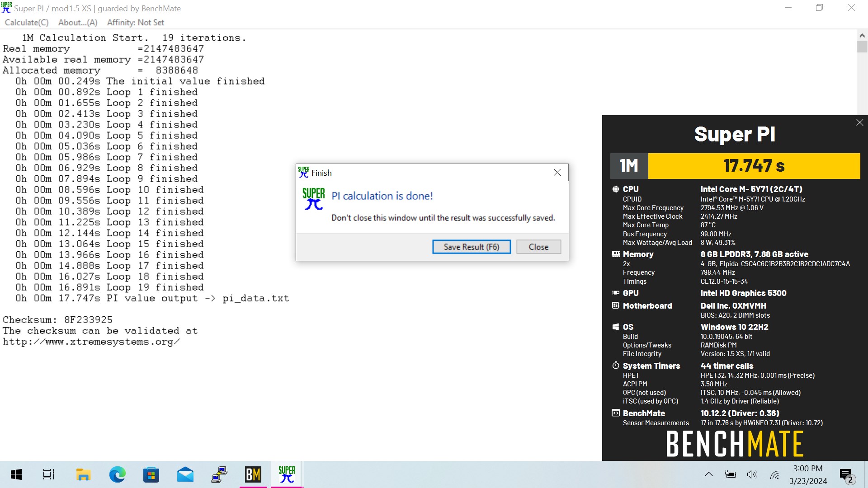Click the Windows 10 22H2 value
Image resolution: width=868 pixels, height=488 pixels.
(x=735, y=327)
